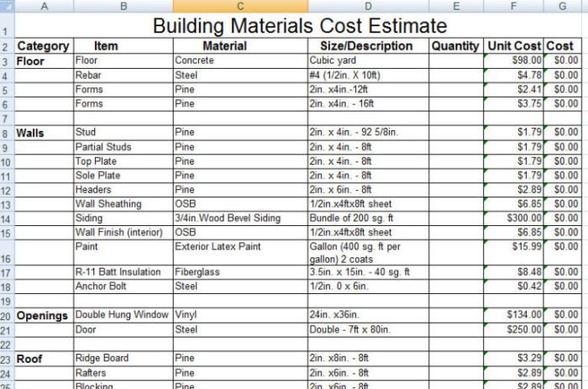Click the Size/Description header cell
The height and width of the screenshot is (389, 588).
tap(368, 45)
